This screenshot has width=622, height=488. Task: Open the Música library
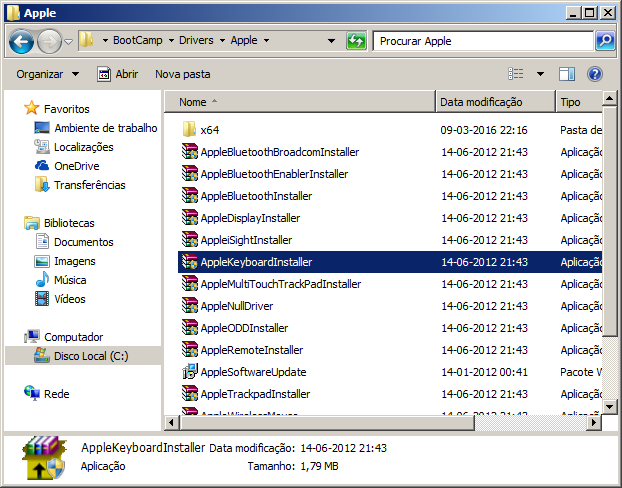point(61,280)
